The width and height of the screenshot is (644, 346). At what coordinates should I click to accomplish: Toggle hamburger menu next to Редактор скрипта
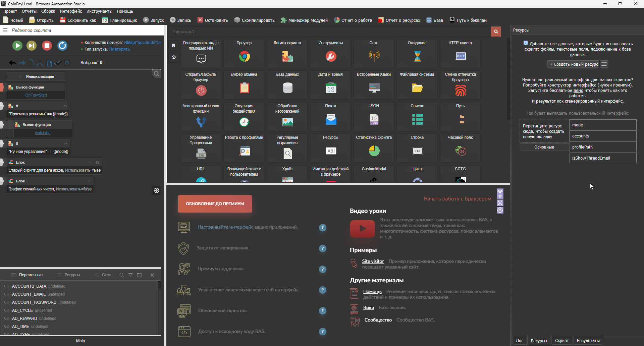coord(5,30)
